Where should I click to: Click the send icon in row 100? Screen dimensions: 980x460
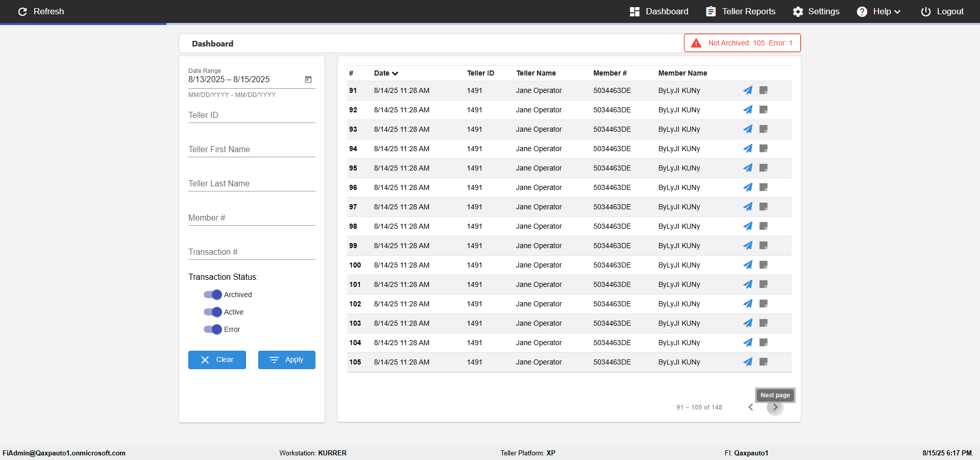pyautogui.click(x=748, y=265)
